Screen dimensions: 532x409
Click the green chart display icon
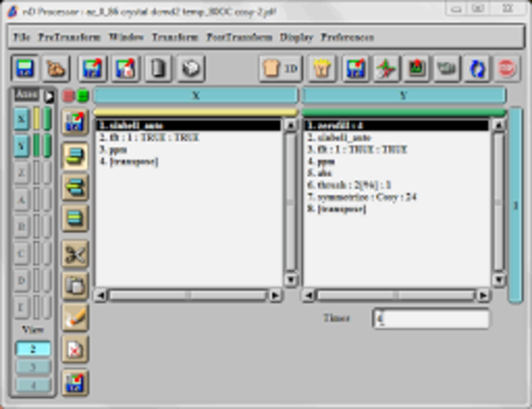417,68
